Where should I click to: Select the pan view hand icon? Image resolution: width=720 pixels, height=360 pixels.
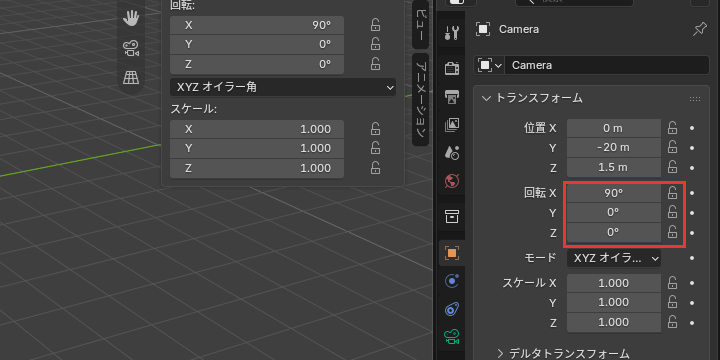click(x=131, y=18)
